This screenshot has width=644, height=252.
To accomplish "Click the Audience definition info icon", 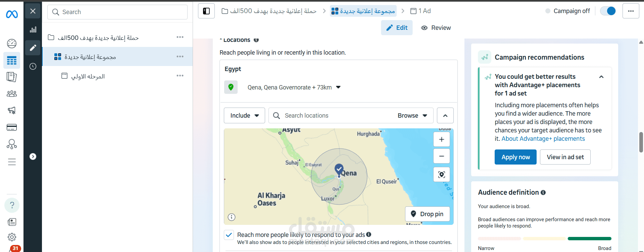I will (x=543, y=192).
